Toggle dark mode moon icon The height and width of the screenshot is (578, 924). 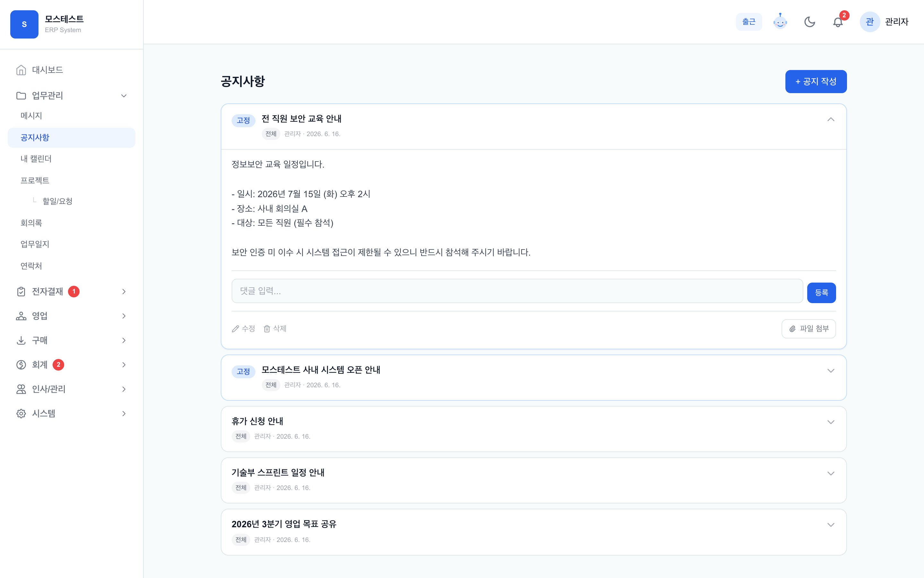809,22
